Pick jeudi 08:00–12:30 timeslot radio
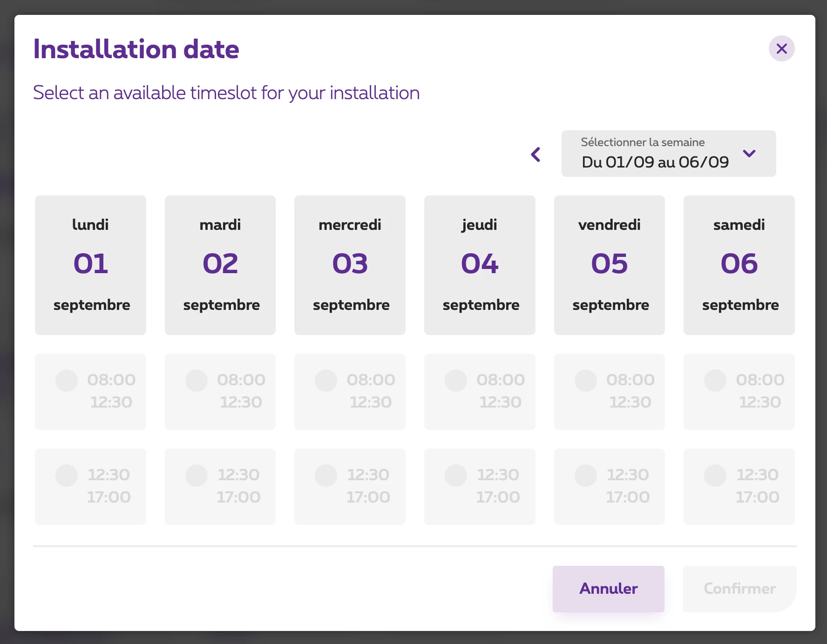The width and height of the screenshot is (827, 644). [456, 381]
